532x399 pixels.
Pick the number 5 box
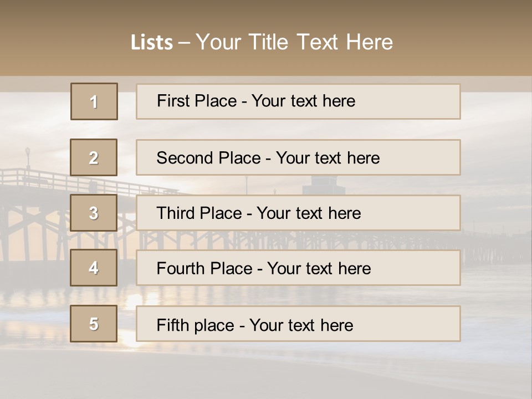click(94, 324)
